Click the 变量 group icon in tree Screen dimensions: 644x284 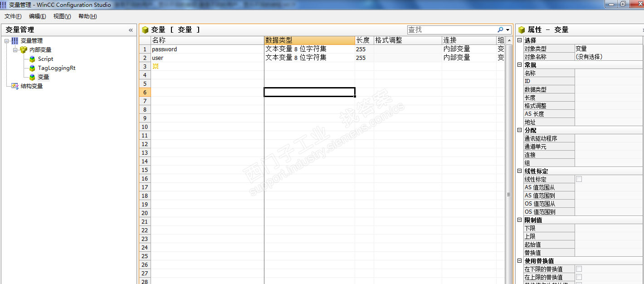pyautogui.click(x=32, y=77)
